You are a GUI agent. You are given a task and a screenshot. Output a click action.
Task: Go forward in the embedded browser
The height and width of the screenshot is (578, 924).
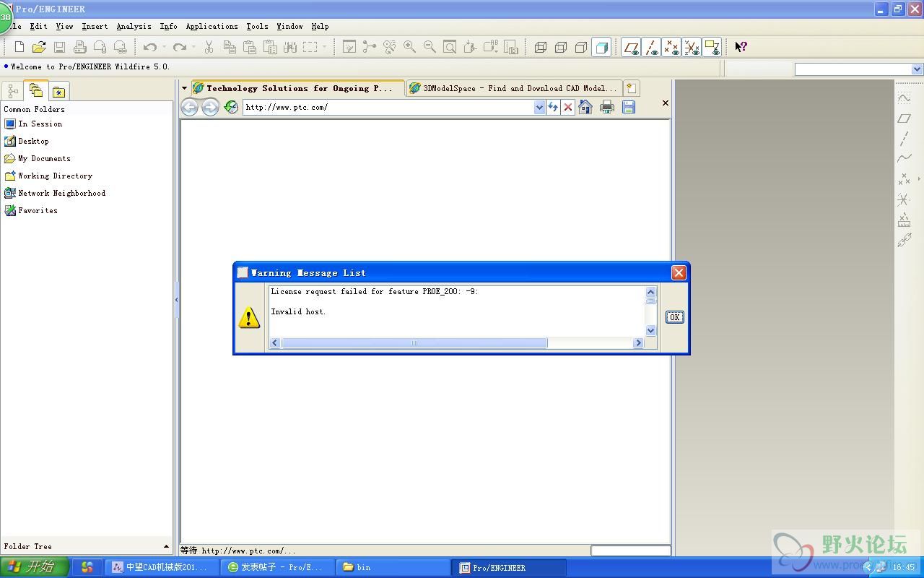[210, 107]
